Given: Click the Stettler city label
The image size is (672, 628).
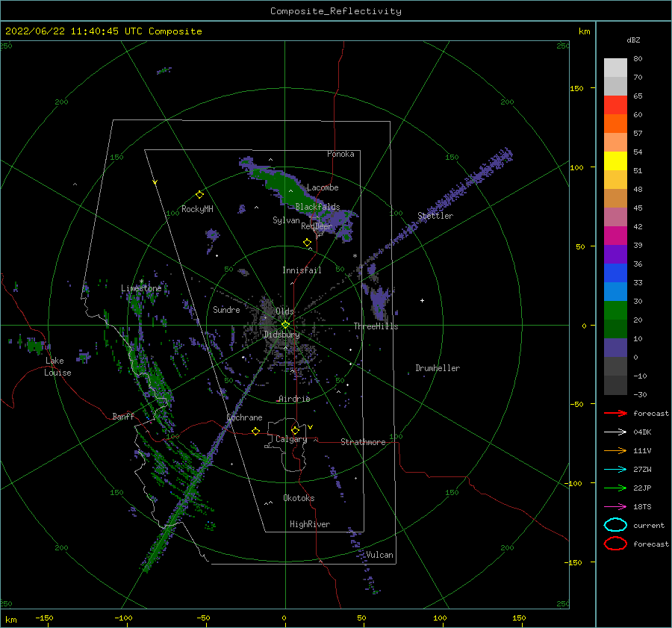Looking at the screenshot, I should [435, 216].
